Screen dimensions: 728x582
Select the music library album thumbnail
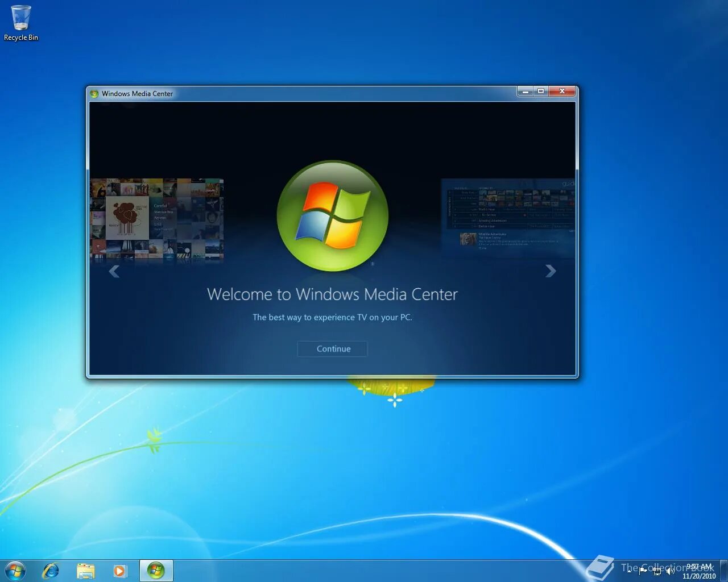point(156,221)
